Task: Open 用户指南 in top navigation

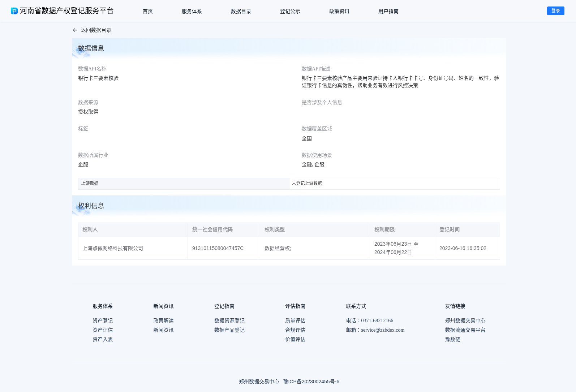Action: pyautogui.click(x=388, y=11)
